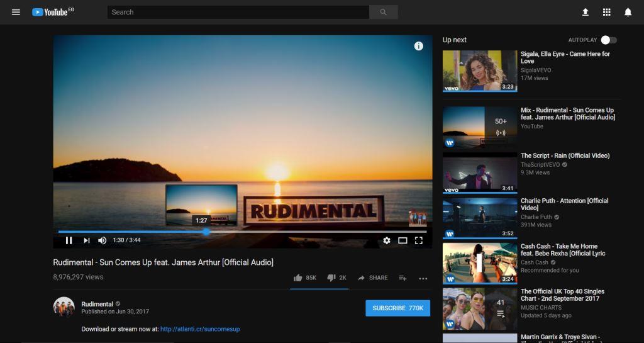Click the channel watermark in player corner
Screen dimensions: 644x343
(x=418, y=218)
